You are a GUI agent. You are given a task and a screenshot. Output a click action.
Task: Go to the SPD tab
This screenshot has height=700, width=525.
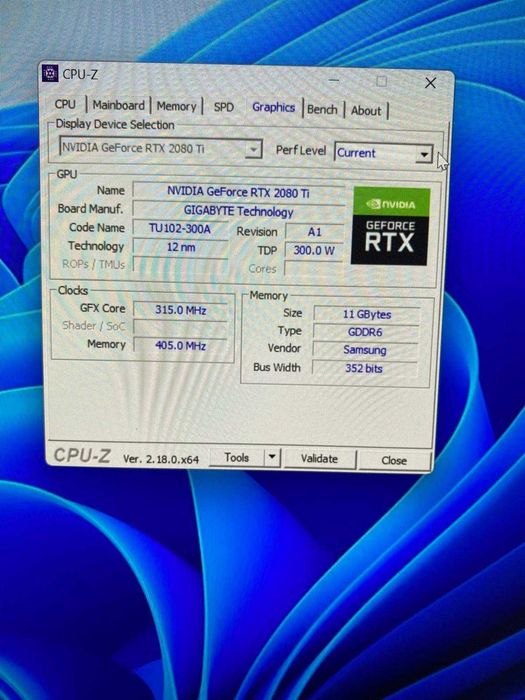[x=224, y=107]
